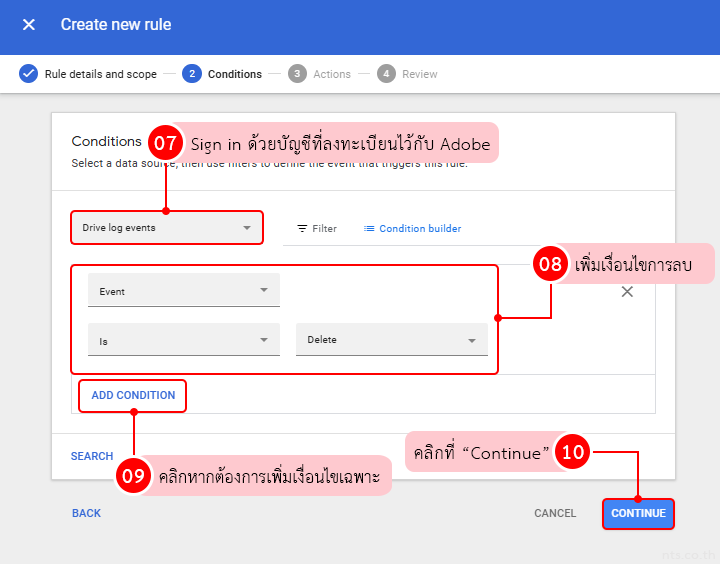Jump to the Review step label

420,74
